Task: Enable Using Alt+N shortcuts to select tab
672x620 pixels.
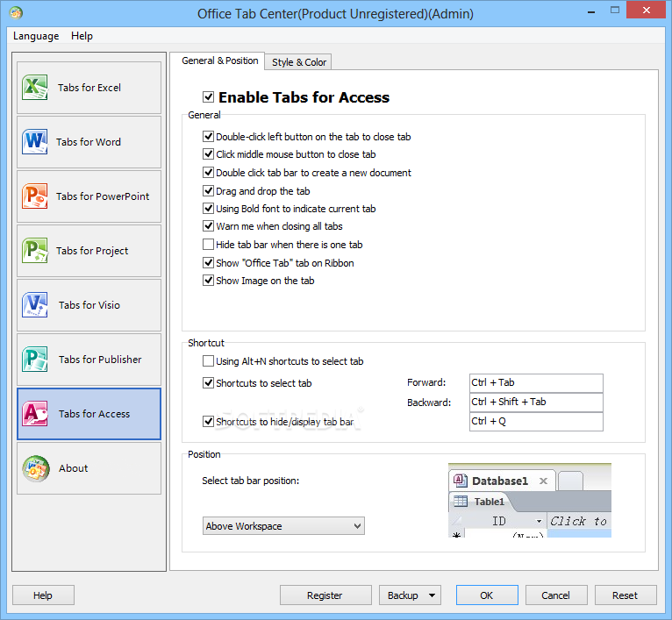Action: coord(208,360)
